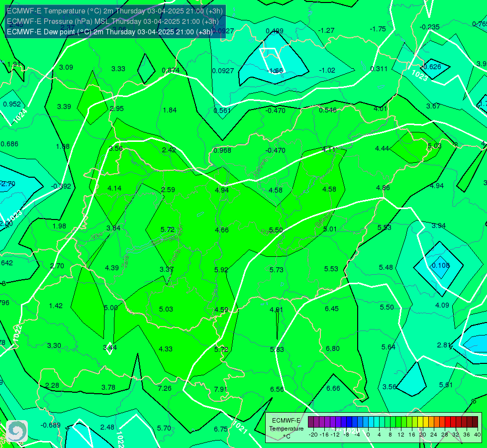Click the 1024 isobar label

coord(20,115)
